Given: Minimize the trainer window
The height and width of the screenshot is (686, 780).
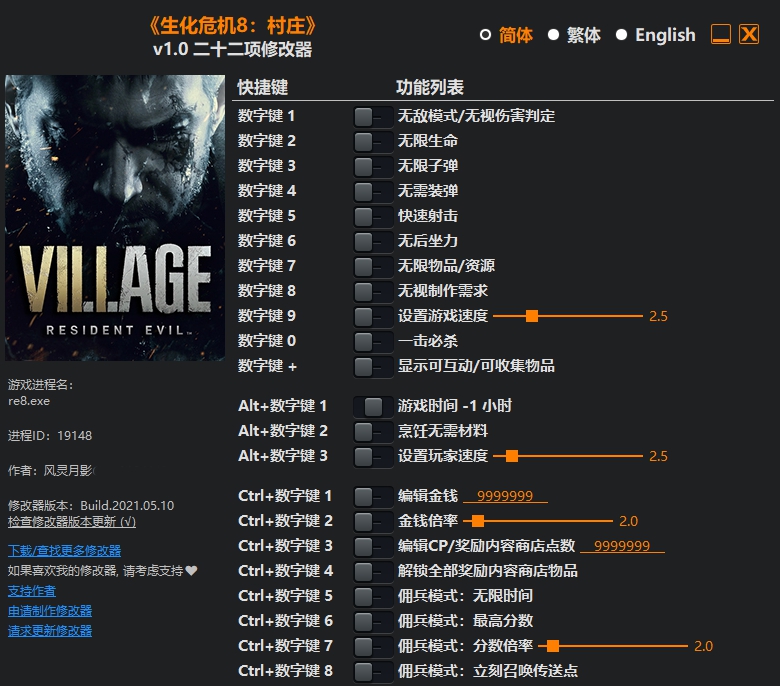Looking at the screenshot, I should 720,34.
